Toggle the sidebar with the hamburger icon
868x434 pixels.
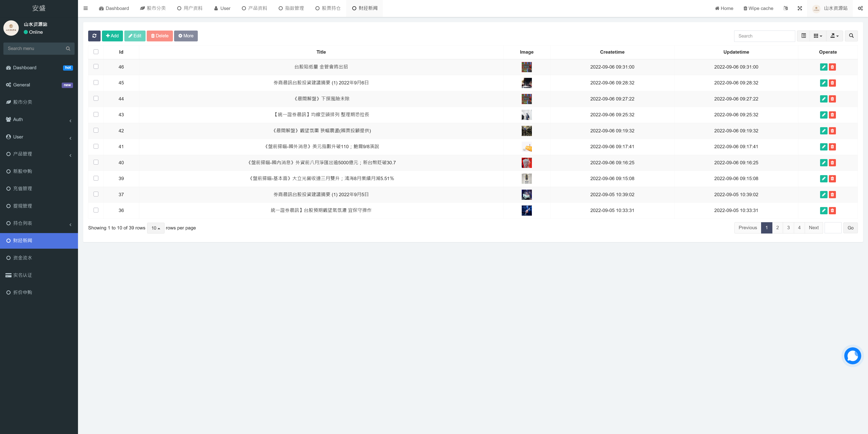pyautogui.click(x=86, y=8)
